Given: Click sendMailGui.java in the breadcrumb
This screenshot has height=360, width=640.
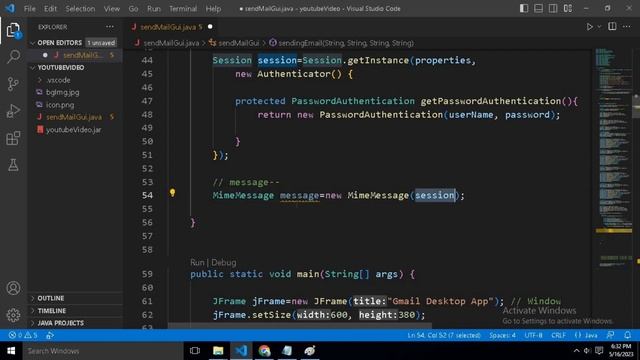Looking at the screenshot, I should [x=171, y=43].
